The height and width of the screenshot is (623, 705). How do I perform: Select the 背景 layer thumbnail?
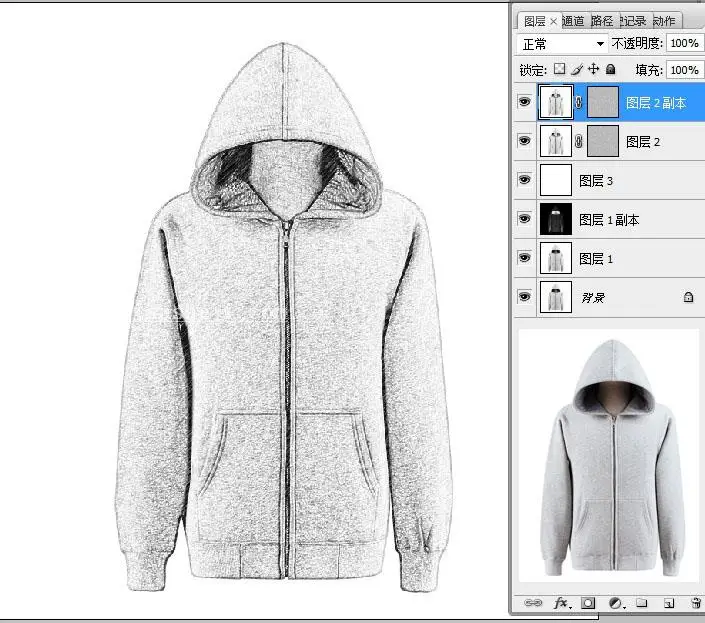[556, 297]
